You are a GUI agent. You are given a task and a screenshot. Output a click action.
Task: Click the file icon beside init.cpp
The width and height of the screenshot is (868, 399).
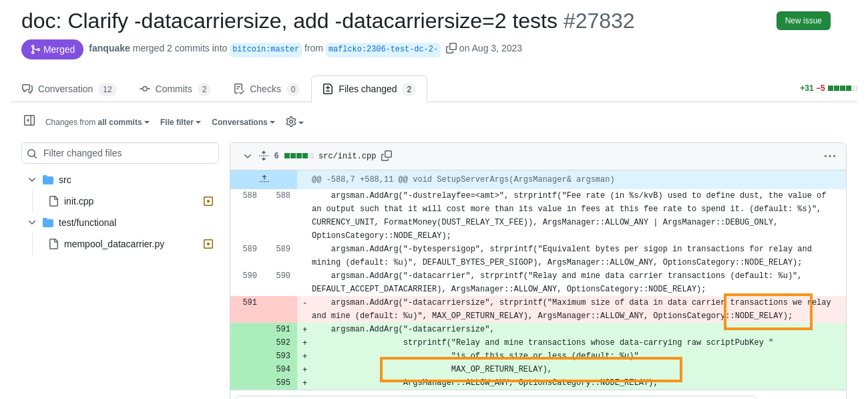53,201
